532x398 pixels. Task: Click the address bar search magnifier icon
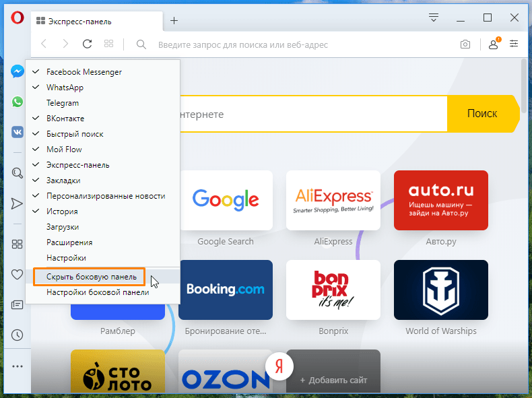(141, 44)
